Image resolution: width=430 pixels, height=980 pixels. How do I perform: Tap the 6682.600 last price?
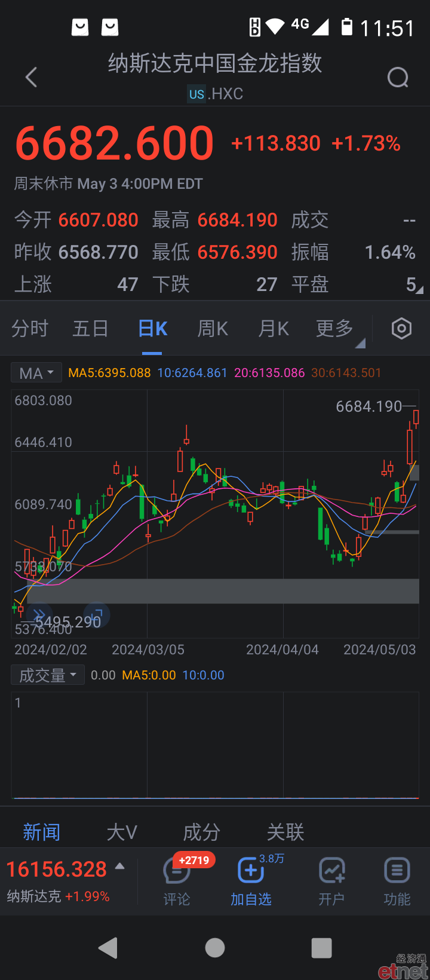click(115, 143)
